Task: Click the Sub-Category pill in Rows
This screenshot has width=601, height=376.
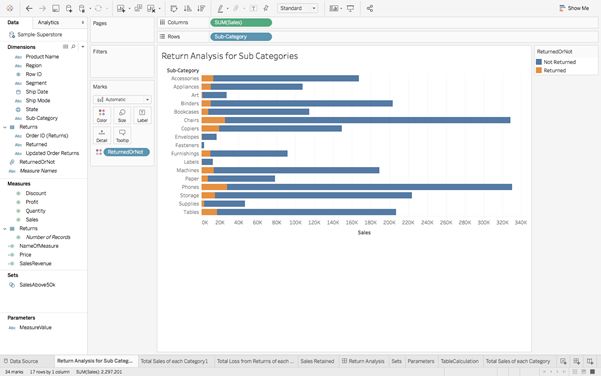Action: coord(241,37)
